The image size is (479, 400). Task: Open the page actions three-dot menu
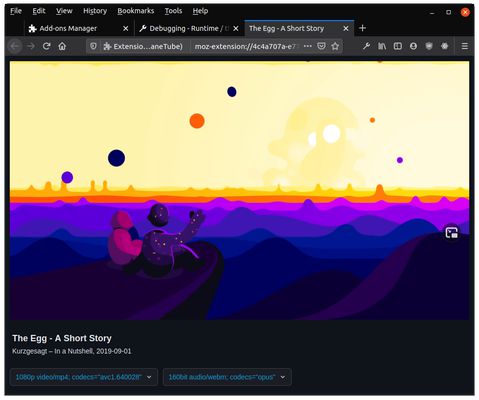click(308, 46)
